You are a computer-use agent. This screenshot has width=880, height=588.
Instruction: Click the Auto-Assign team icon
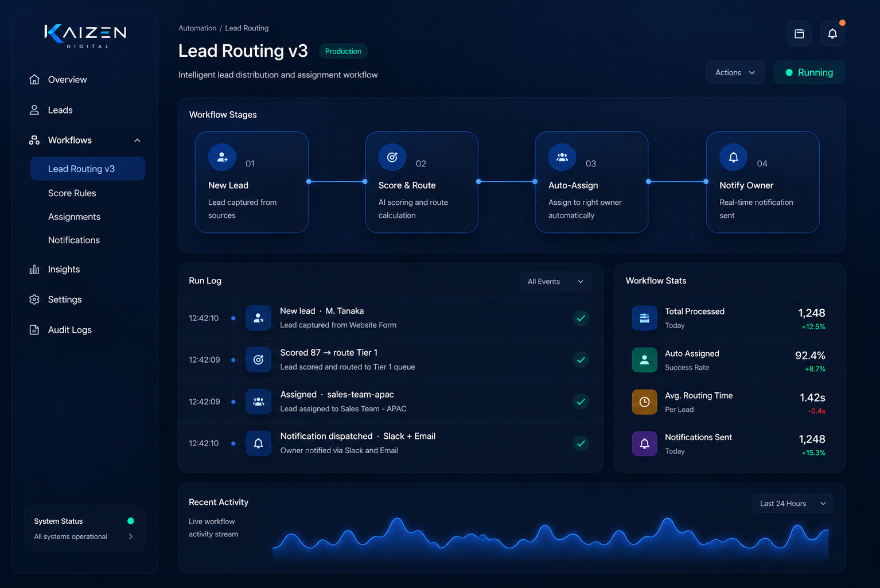tap(562, 157)
